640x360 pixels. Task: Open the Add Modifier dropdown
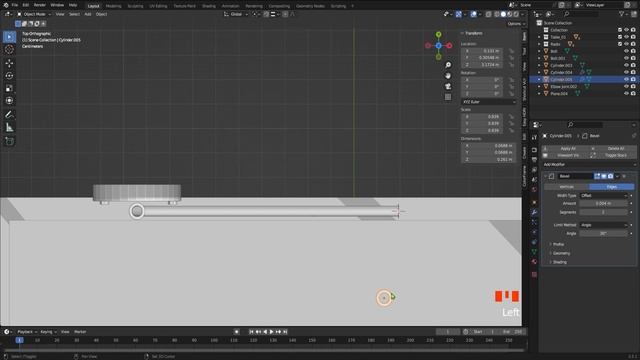pos(589,164)
